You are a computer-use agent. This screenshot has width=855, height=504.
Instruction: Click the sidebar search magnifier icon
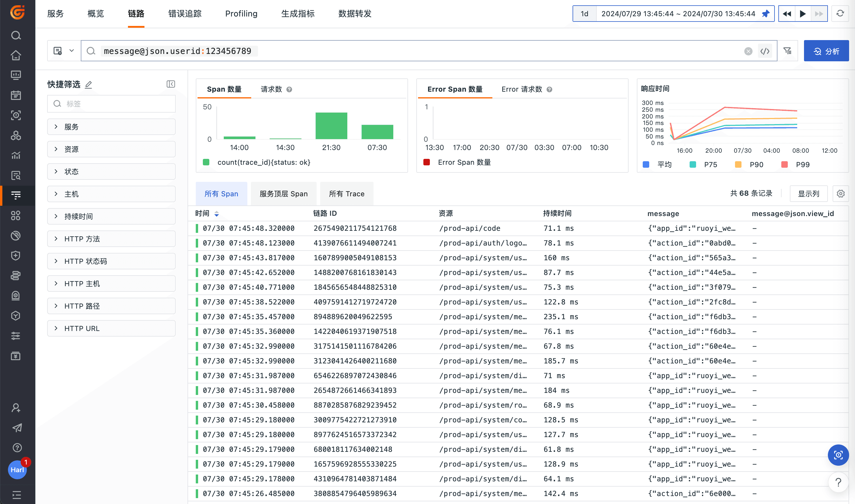click(x=16, y=35)
